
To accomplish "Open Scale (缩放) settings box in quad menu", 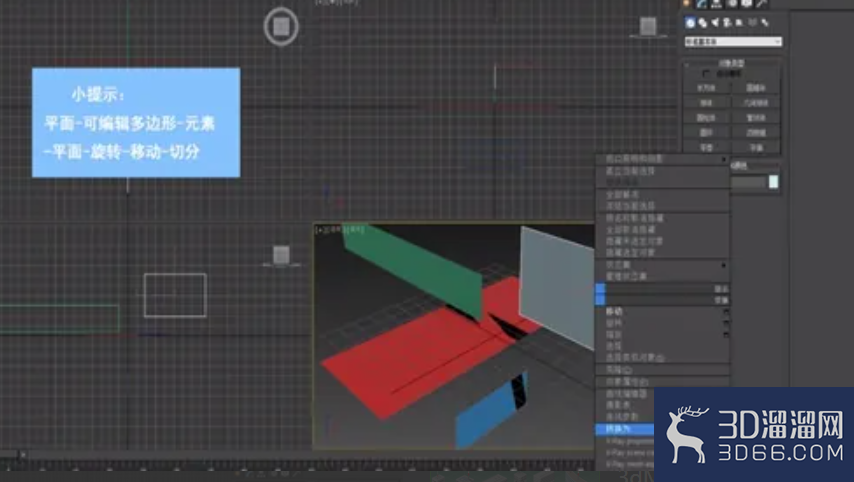I will click(x=725, y=334).
